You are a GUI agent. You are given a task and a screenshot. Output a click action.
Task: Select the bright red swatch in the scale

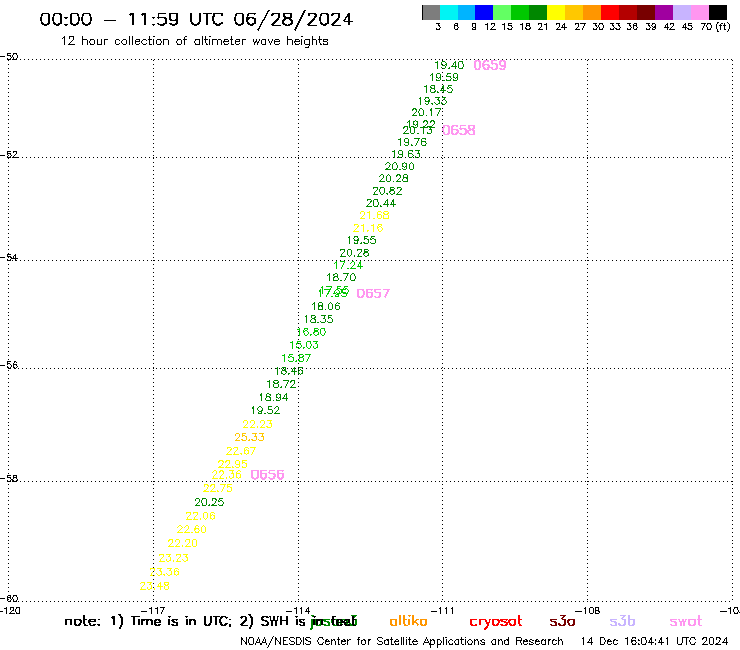coord(610,12)
